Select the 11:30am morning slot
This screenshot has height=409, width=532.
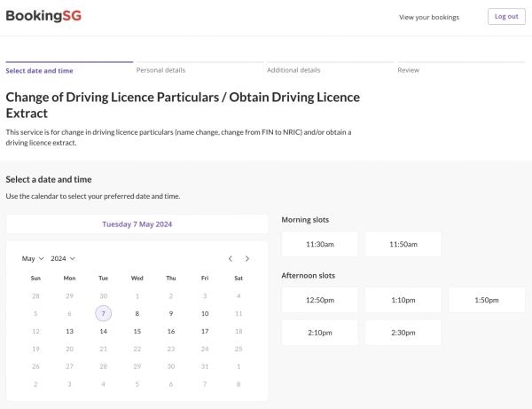pyautogui.click(x=319, y=244)
